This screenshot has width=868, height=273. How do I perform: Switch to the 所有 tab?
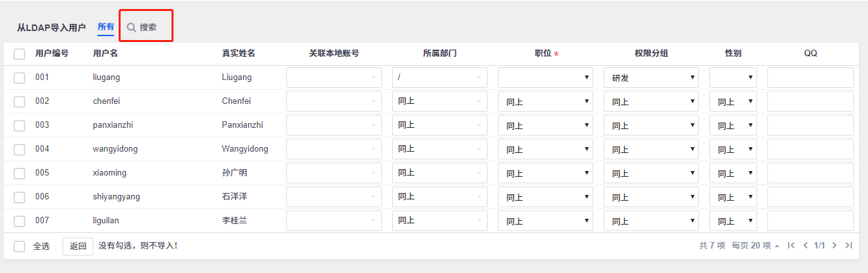tap(106, 27)
